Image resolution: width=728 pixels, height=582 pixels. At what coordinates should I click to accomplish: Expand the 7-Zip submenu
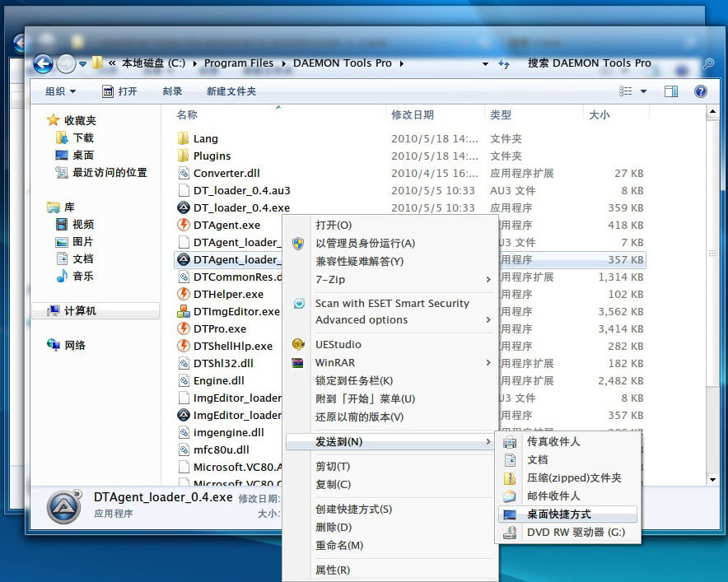390,279
